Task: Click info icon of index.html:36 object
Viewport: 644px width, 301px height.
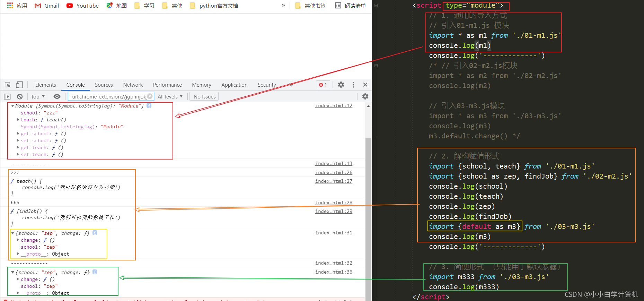Action: pos(95,272)
